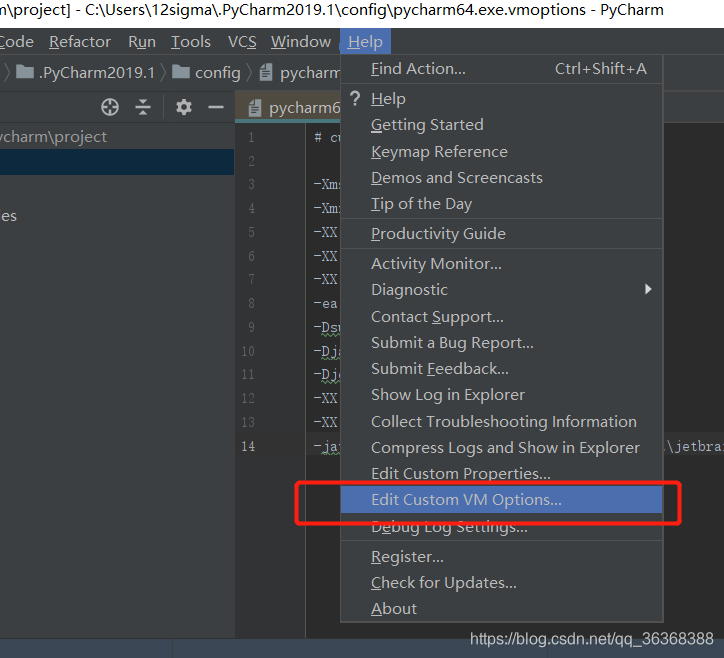
Task: Click the -Dsu line 9 in editor
Action: click(327, 327)
